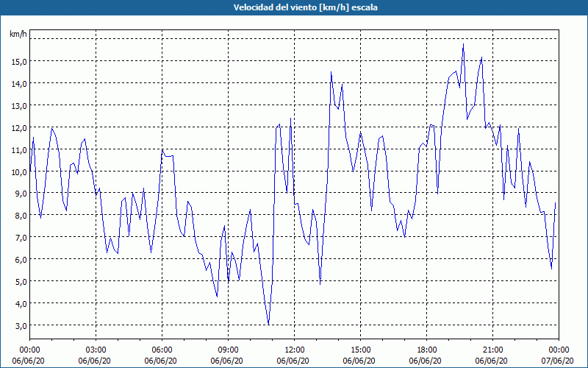The image size is (588, 368).
Task: Click the 3,0 y-axis value
Action: pyautogui.click(x=21, y=325)
